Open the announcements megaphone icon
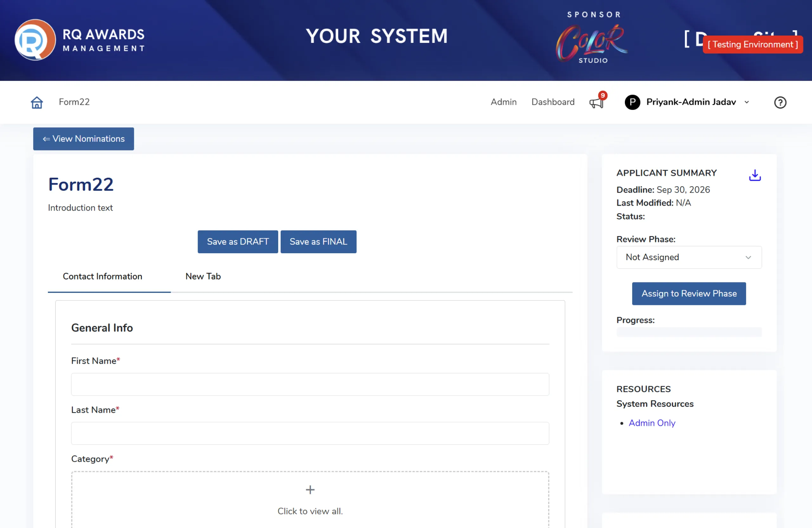Viewport: 812px width, 528px height. [596, 103]
